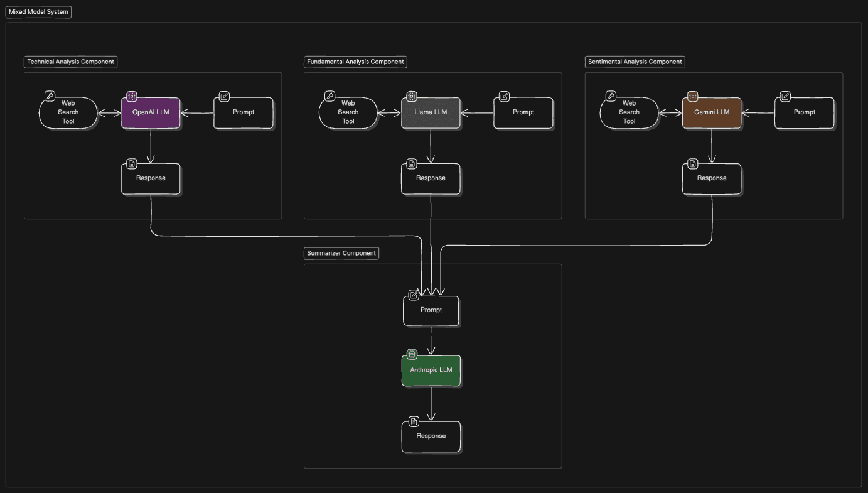The image size is (868, 493).
Task: Select the Prompt node feeding OpenAI LLM
Action: point(244,112)
